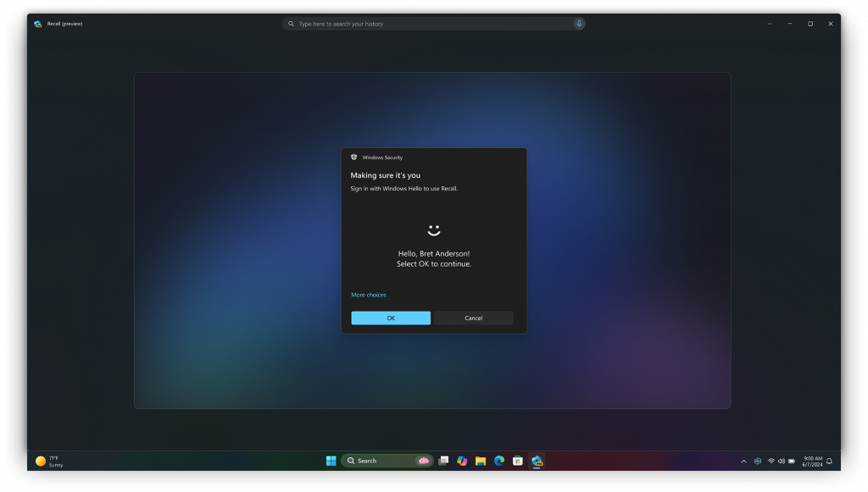Viewport: 868px width, 492px height.
Task: Click the volume icon in the system tray
Action: [782, 462]
